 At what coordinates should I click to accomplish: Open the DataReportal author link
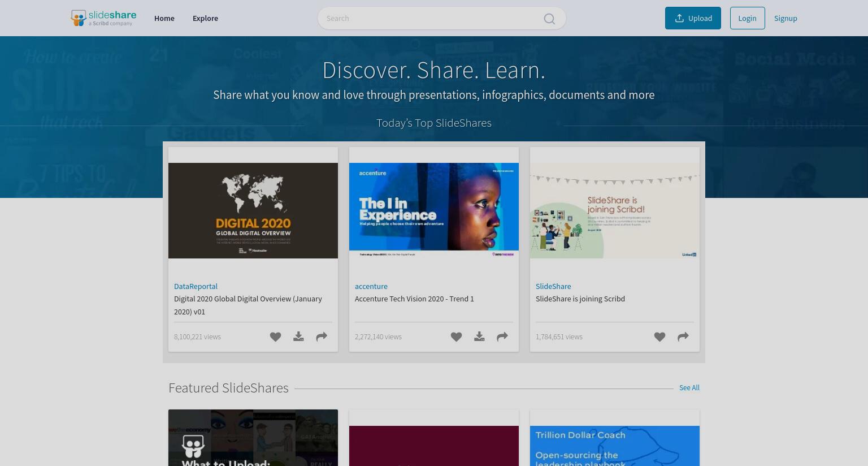[196, 286]
